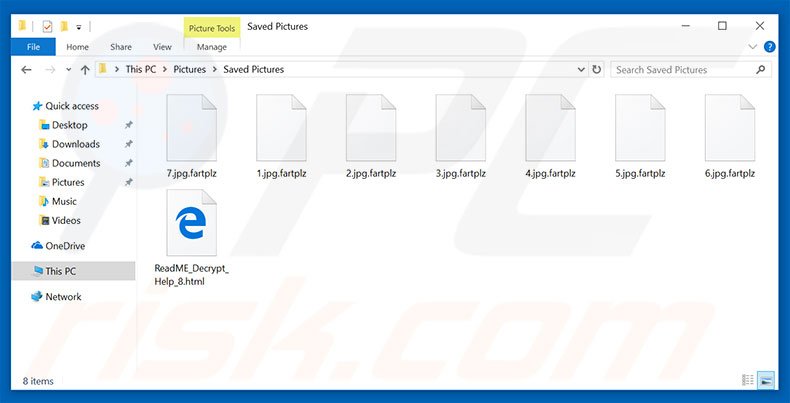This screenshot has height=403, width=790.
Task: Switch to Large icons view layout
Action: coord(766,380)
